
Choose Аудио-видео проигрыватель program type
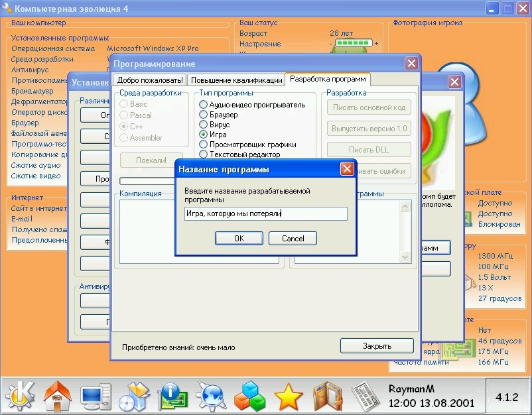[x=203, y=105]
